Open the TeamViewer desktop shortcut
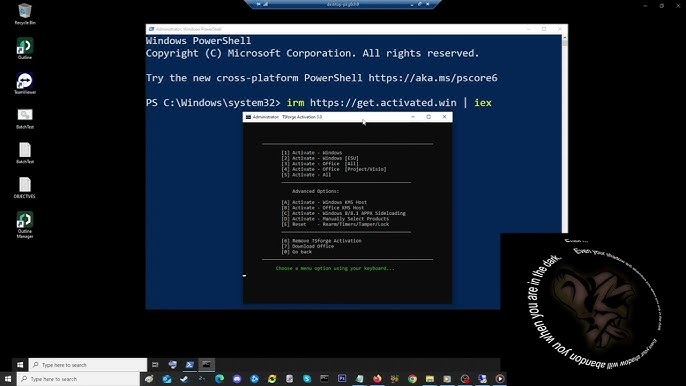Screen dimensions: 686x386 [x=25, y=83]
